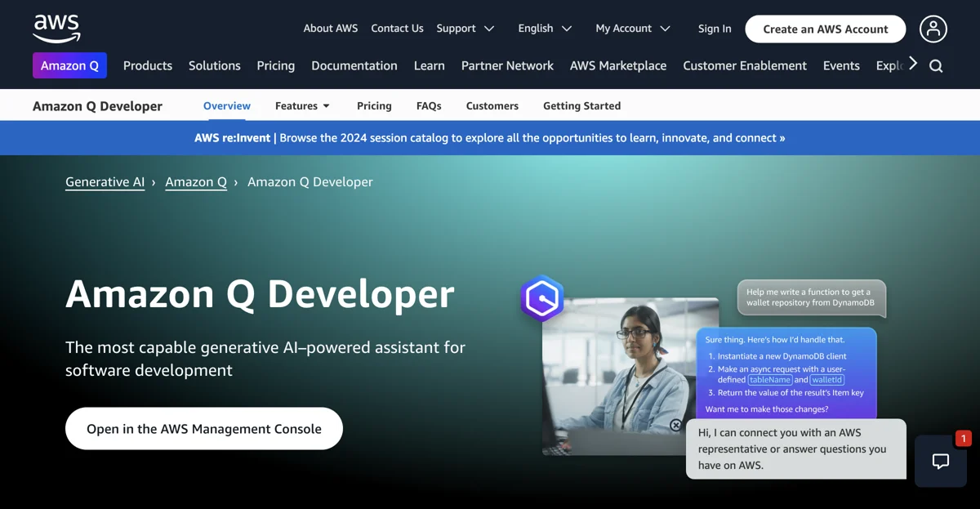
Task: Follow the Generative AI breadcrumb
Action: [105, 181]
